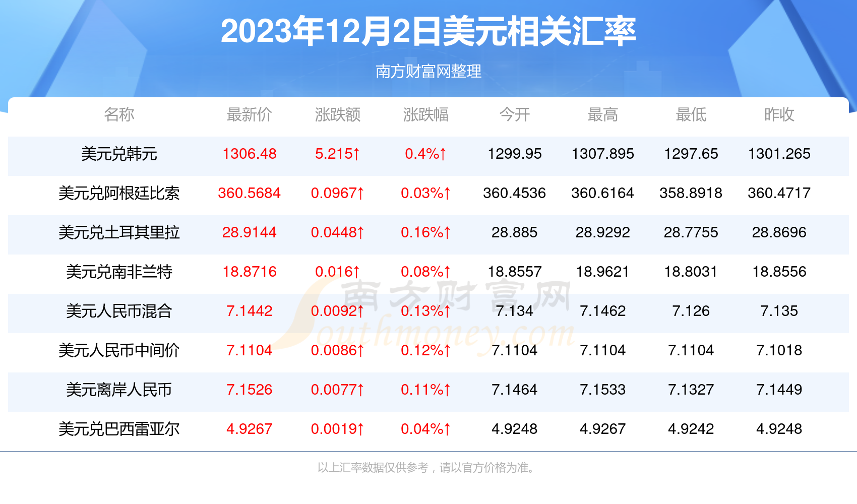The image size is (857, 504).
Task: Click high value 18.9621
Action: pyautogui.click(x=603, y=272)
